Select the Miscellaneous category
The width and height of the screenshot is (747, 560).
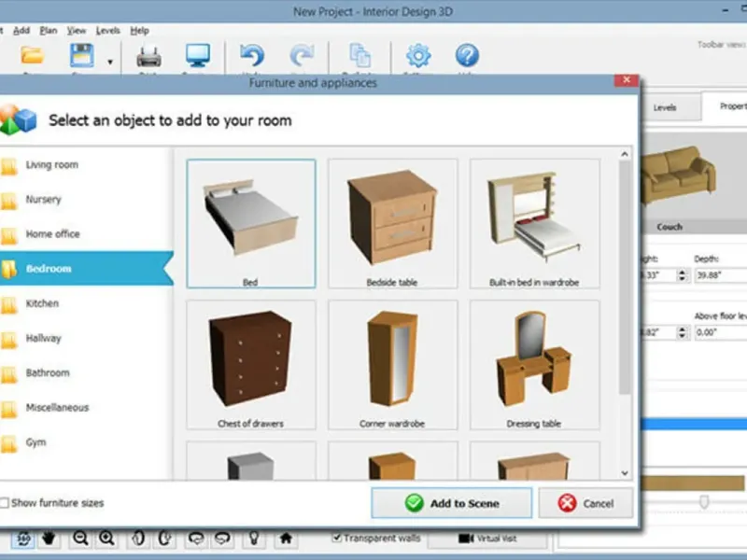86,408
